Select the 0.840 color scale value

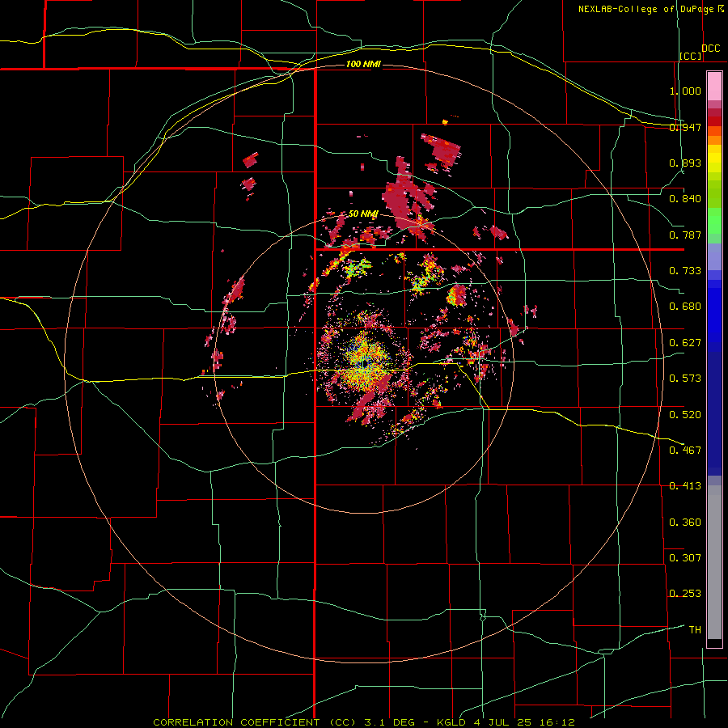(685, 199)
